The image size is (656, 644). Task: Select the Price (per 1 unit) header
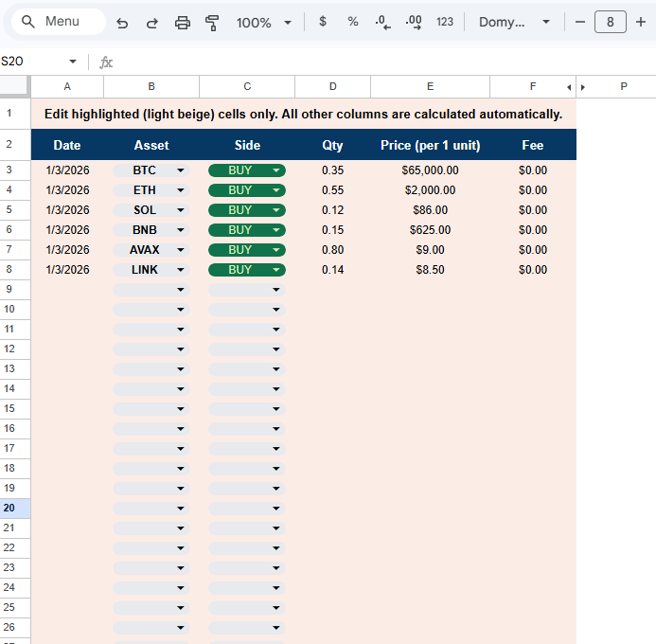430,145
